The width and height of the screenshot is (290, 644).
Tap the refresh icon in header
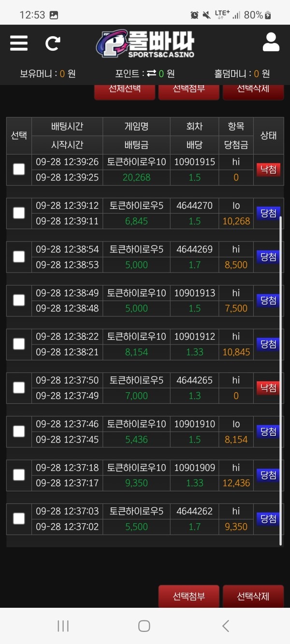[53, 43]
